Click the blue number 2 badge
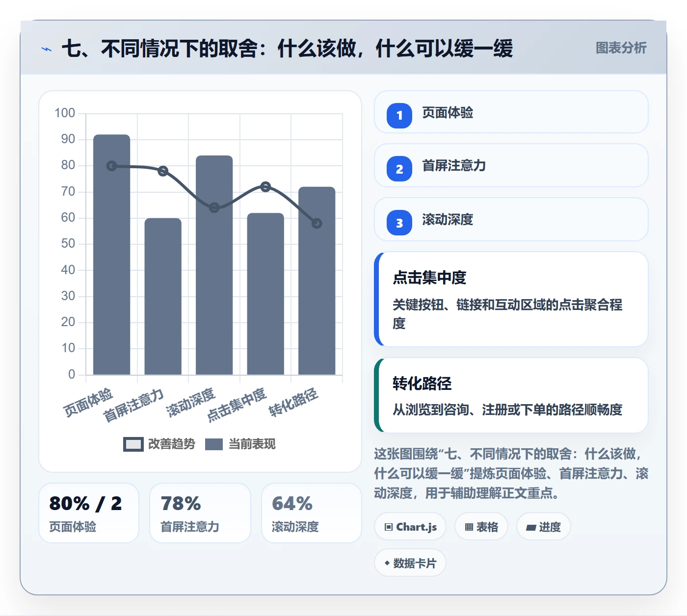 pos(399,169)
